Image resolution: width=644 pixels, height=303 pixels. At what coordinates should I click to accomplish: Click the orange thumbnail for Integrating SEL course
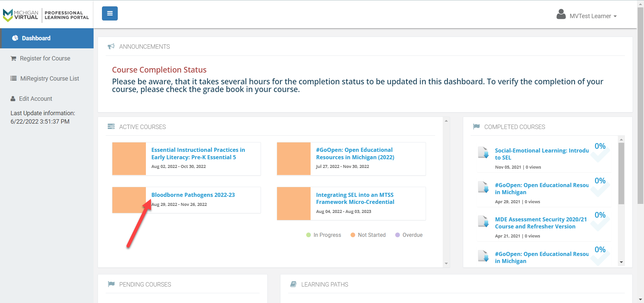294,204
